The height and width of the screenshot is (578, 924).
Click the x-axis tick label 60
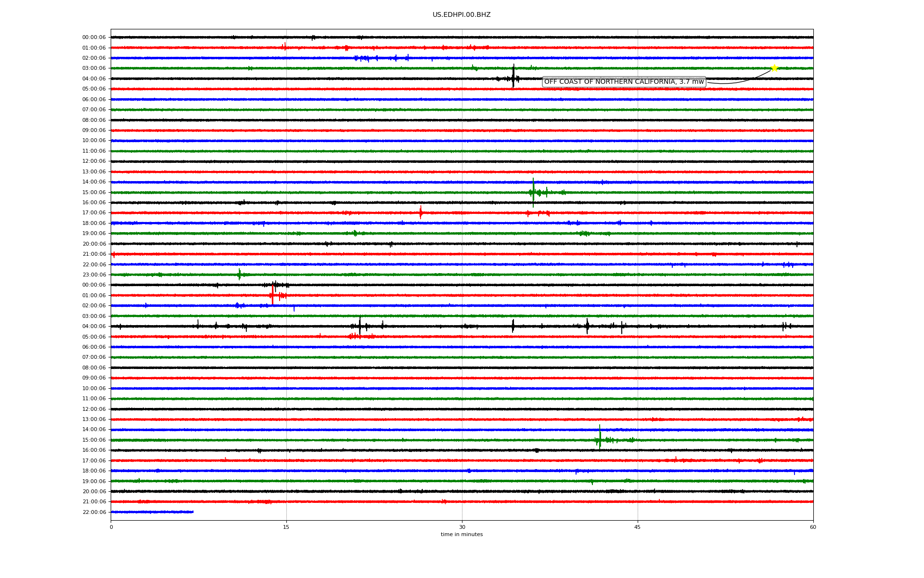click(x=813, y=527)
